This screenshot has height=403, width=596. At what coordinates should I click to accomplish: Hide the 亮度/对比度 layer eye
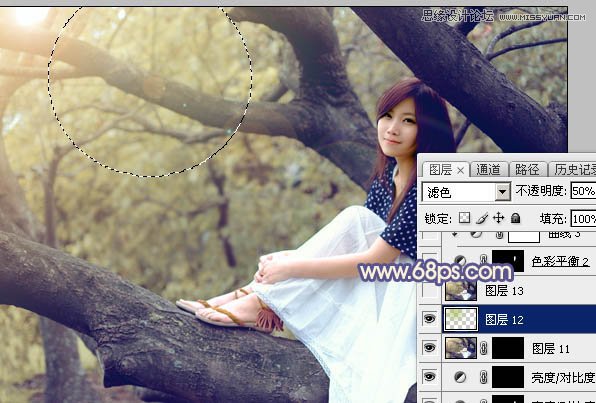[430, 376]
